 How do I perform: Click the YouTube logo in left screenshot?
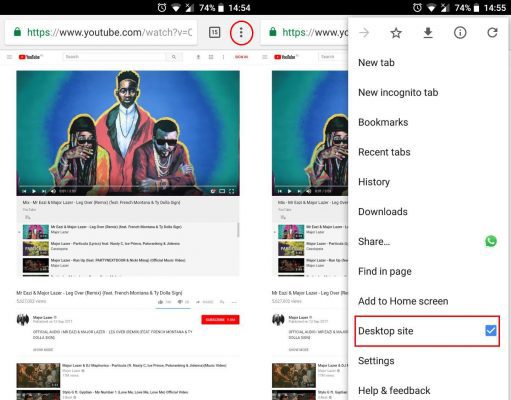[29, 57]
